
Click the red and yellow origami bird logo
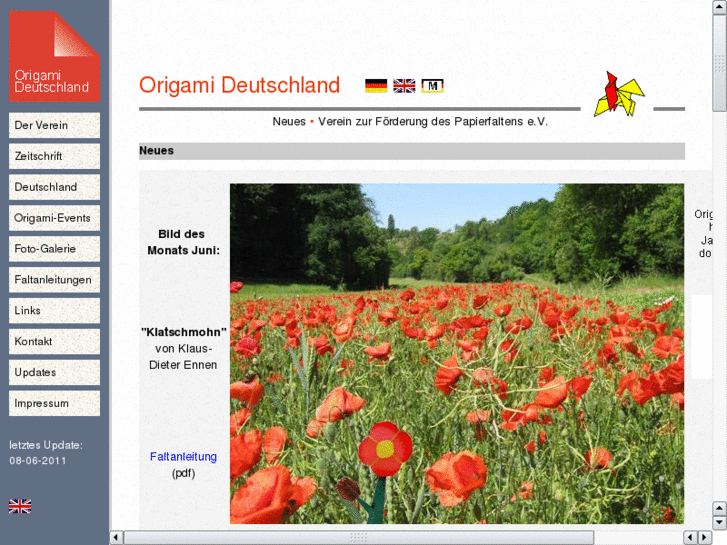tap(619, 94)
